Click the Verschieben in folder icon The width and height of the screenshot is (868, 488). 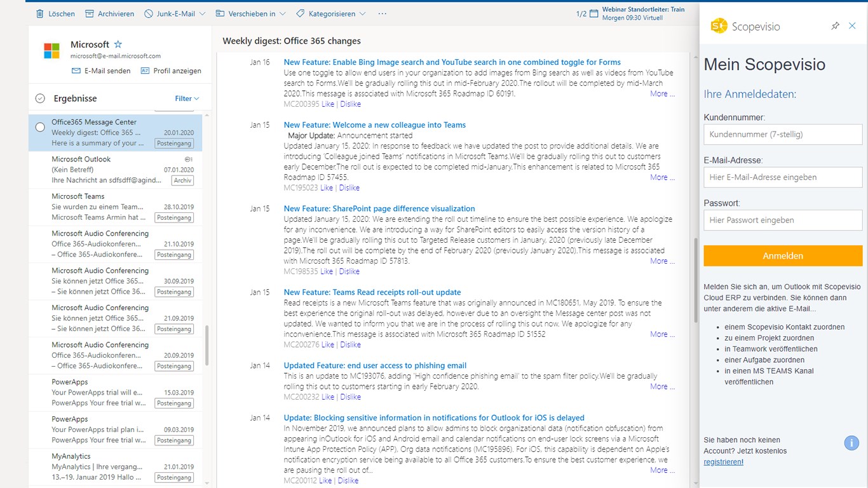click(x=220, y=13)
